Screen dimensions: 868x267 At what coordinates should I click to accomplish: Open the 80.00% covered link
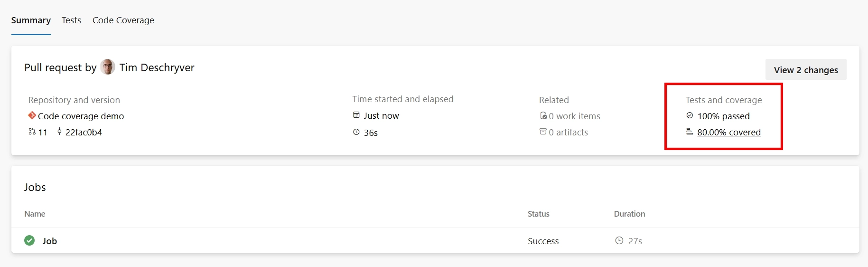(x=729, y=132)
